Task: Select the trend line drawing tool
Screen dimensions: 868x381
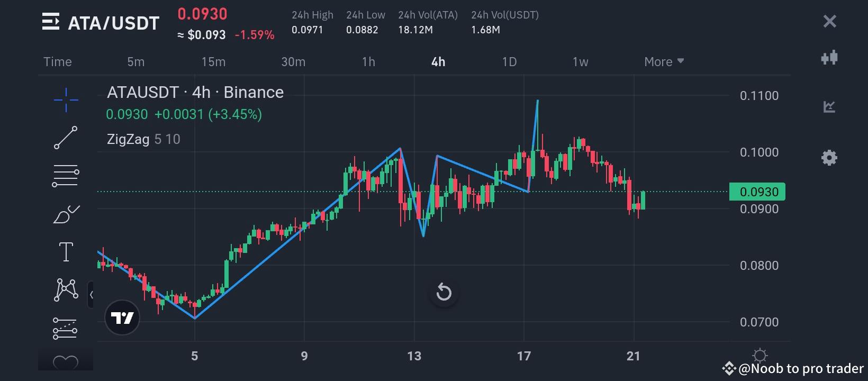Action: [x=66, y=138]
